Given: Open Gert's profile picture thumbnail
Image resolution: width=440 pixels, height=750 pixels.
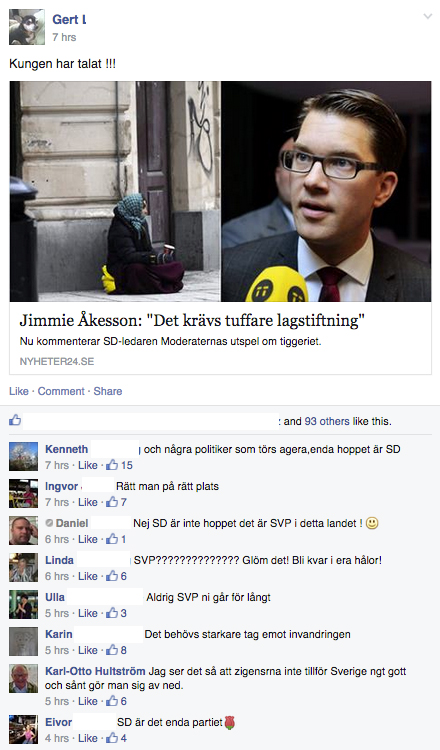Looking at the screenshot, I should point(27,27).
